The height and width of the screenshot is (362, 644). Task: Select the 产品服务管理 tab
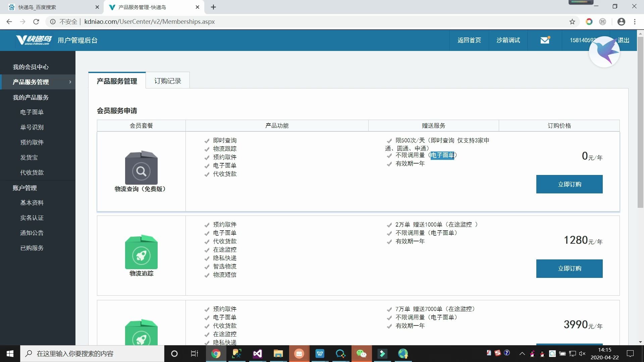[117, 81]
